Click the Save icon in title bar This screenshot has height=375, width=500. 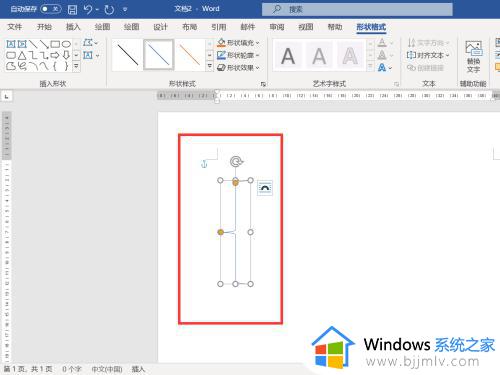click(72, 9)
